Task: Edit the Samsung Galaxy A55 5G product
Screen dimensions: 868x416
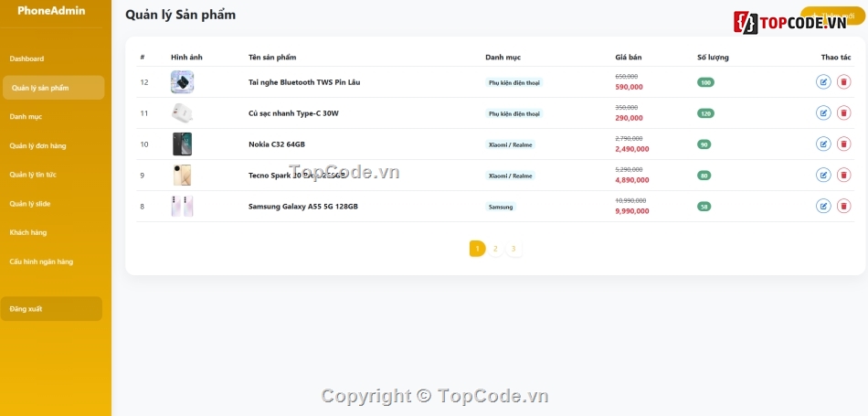Action: coord(823,206)
